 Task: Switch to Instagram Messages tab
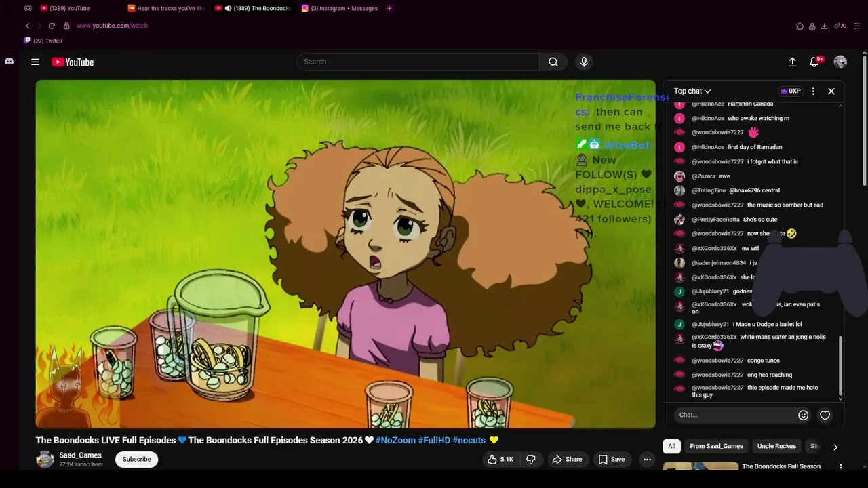coord(340,8)
